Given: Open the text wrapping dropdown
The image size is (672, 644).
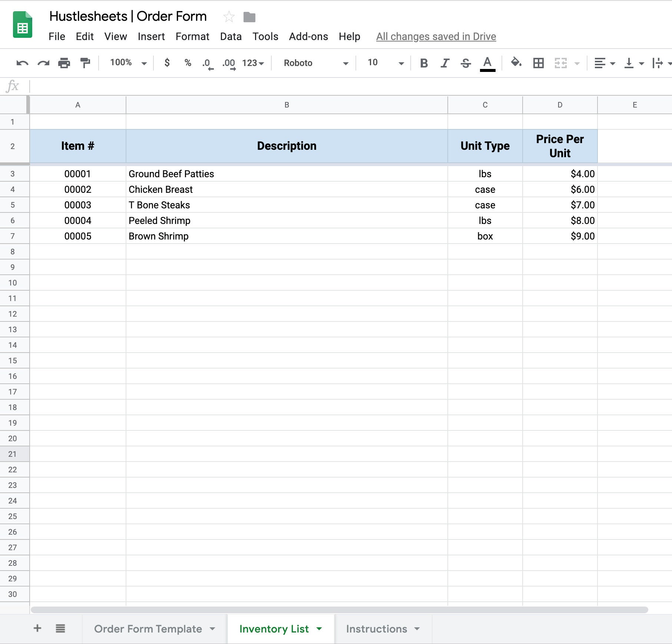Looking at the screenshot, I should (x=662, y=63).
